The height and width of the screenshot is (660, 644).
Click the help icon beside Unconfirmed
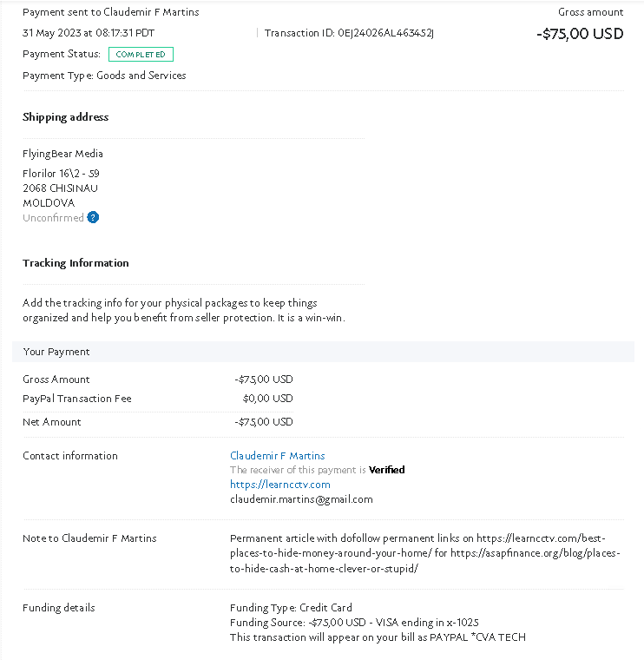[x=93, y=218]
